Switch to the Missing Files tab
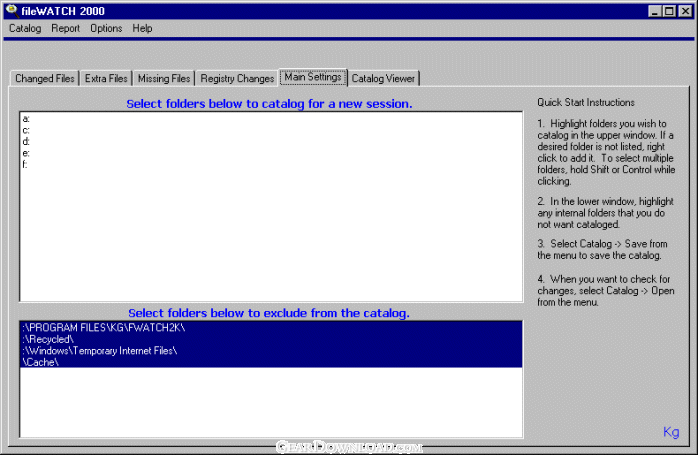The image size is (698, 455). [x=164, y=78]
